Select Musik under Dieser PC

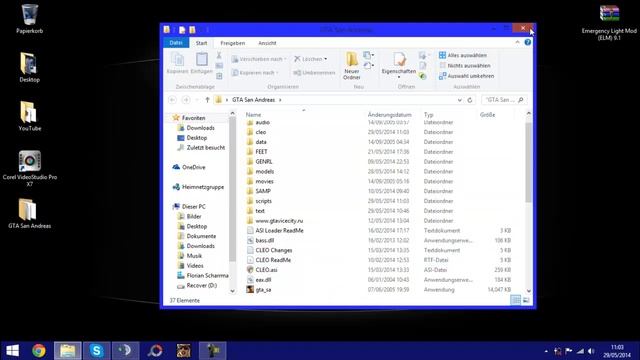(194, 256)
